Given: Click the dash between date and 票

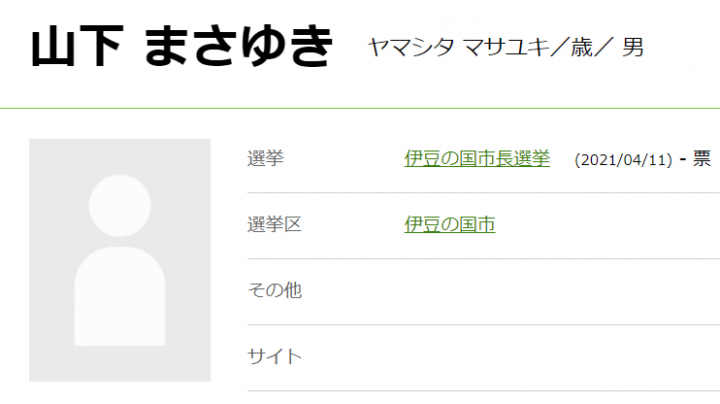Looking at the screenshot, I should pyautogui.click(x=682, y=159).
